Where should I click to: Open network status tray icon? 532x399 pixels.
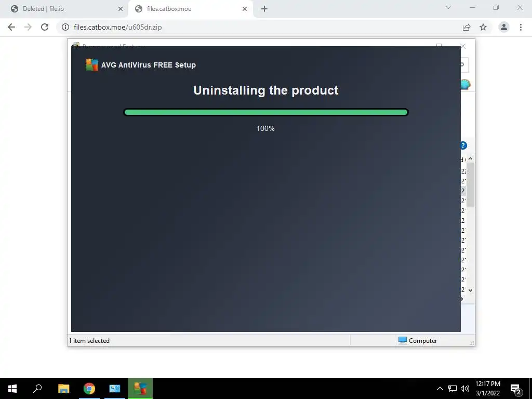pyautogui.click(x=453, y=389)
